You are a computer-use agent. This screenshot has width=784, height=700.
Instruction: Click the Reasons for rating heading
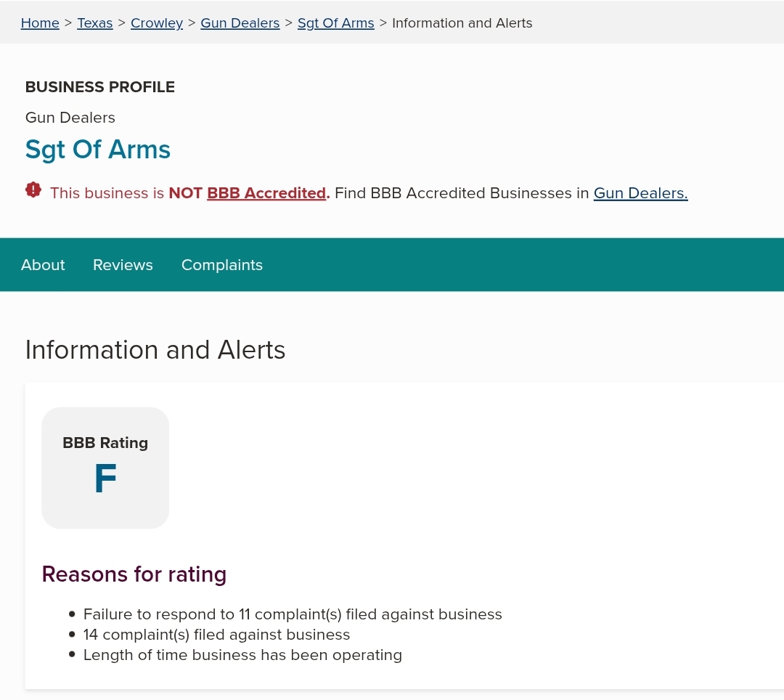click(x=134, y=574)
